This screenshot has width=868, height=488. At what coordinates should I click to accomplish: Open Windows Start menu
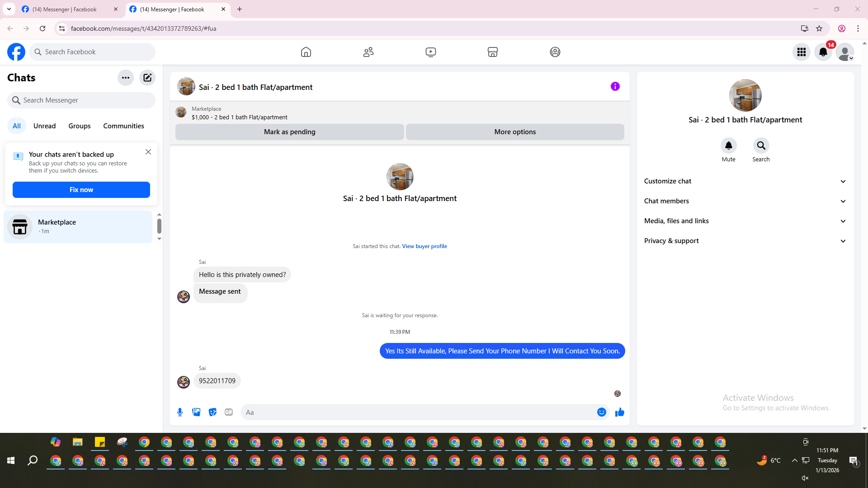11,460
